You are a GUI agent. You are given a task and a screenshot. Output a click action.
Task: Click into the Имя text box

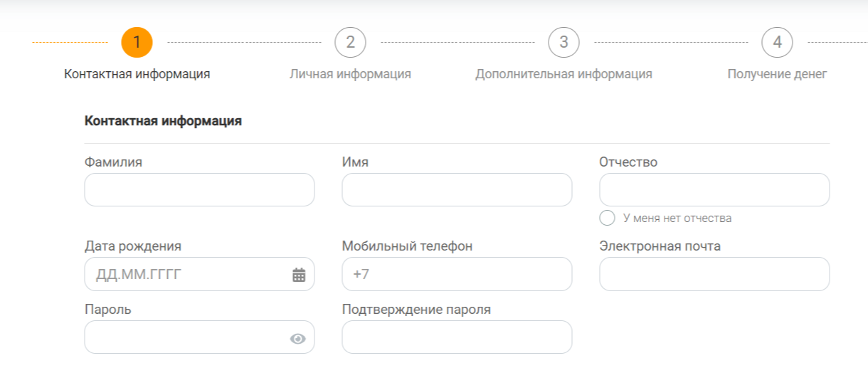(457, 190)
